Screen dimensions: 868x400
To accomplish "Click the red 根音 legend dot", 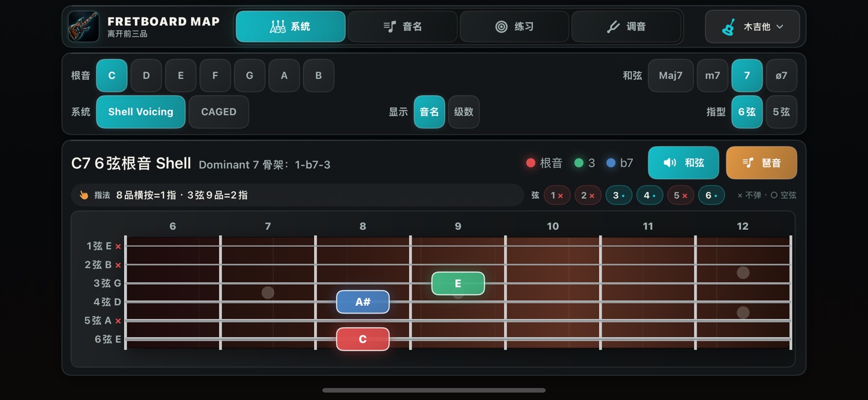I will click(x=531, y=163).
